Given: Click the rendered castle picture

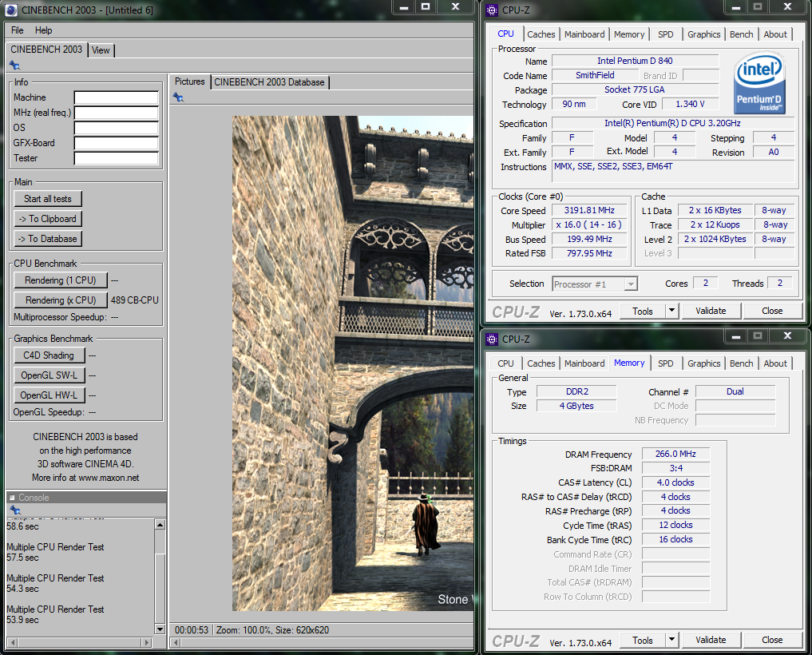Looking at the screenshot, I should point(353,363).
